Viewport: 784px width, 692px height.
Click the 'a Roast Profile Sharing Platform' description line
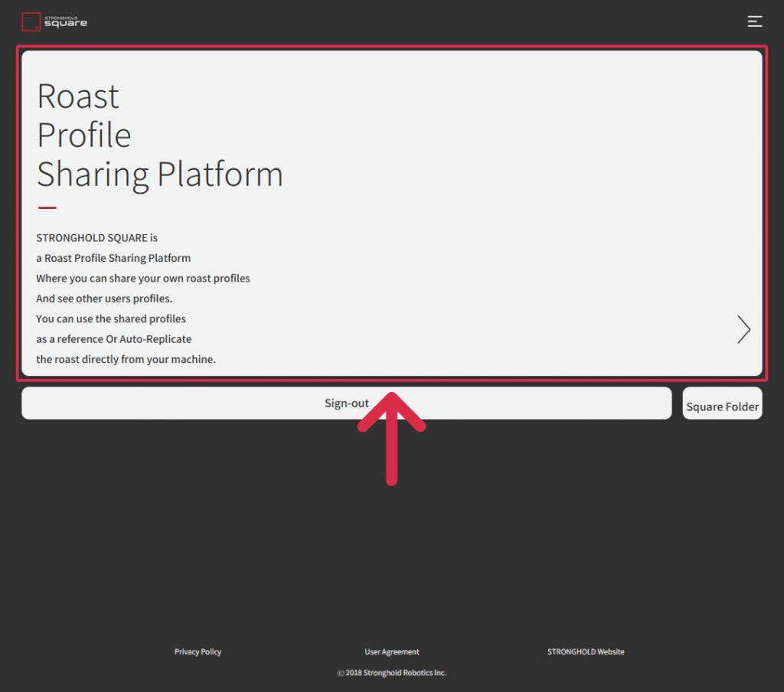[113, 258]
